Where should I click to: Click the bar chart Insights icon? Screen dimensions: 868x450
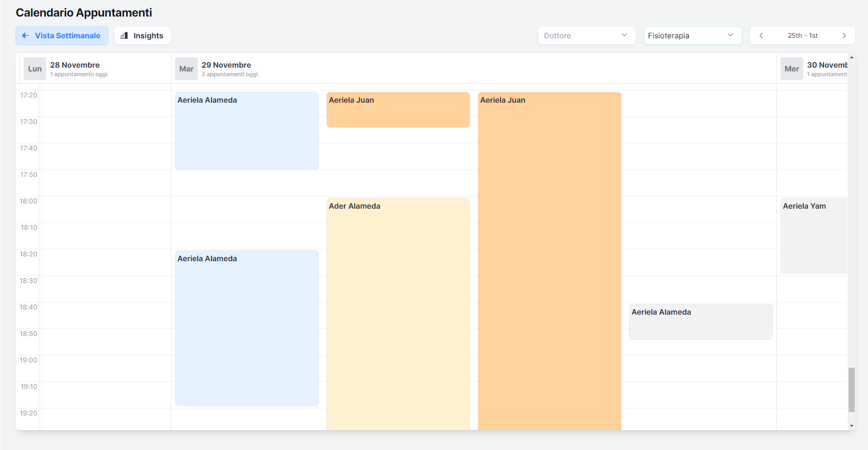point(124,35)
